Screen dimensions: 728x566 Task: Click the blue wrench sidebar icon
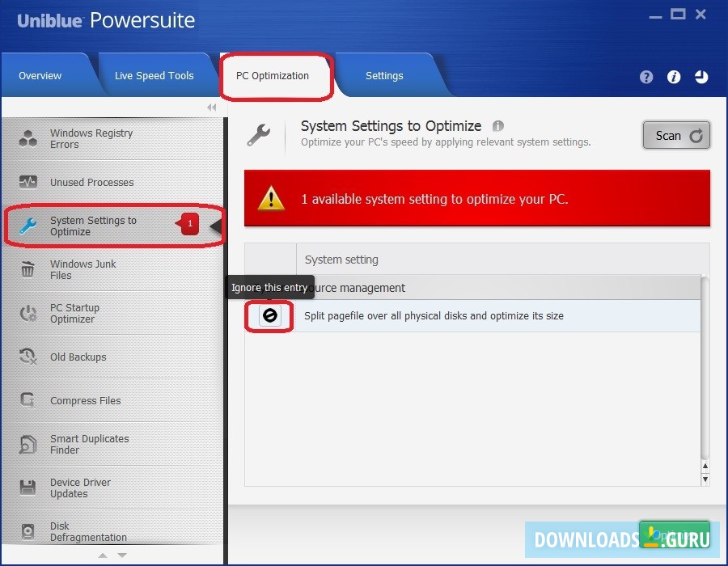pos(28,226)
